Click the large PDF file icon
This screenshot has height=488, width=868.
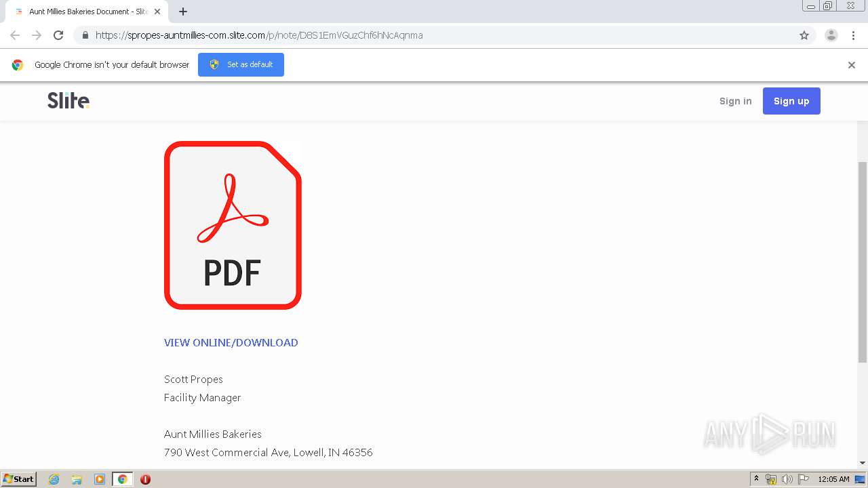click(x=233, y=225)
